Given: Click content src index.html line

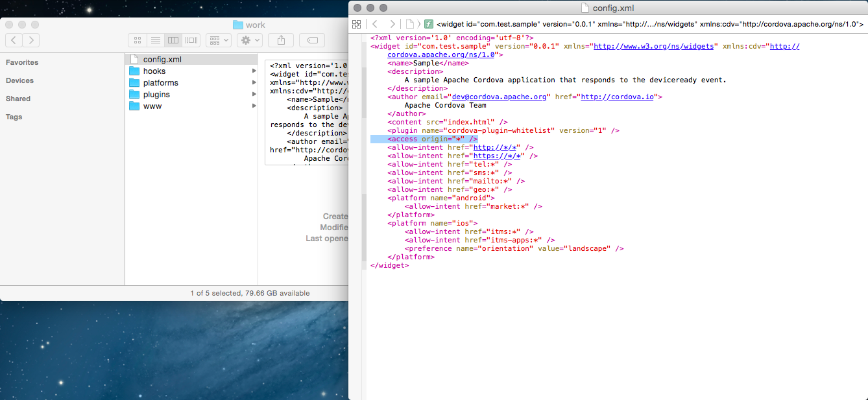Looking at the screenshot, I should (x=448, y=122).
